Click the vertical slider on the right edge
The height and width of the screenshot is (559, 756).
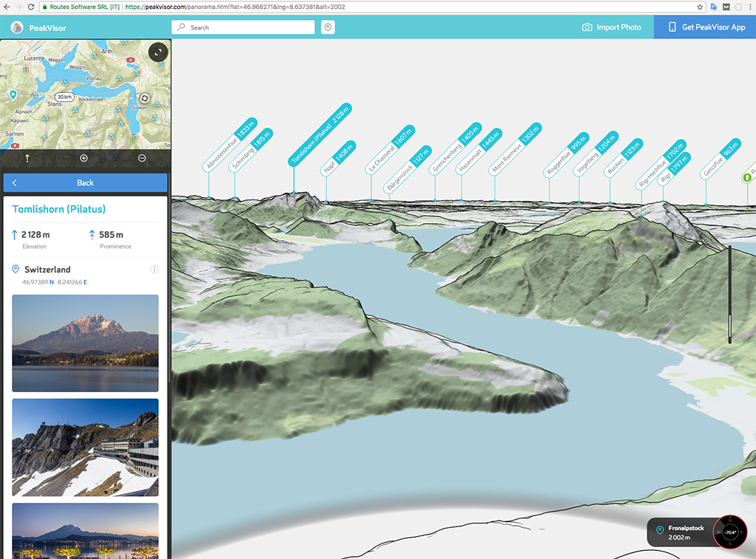[x=729, y=295]
